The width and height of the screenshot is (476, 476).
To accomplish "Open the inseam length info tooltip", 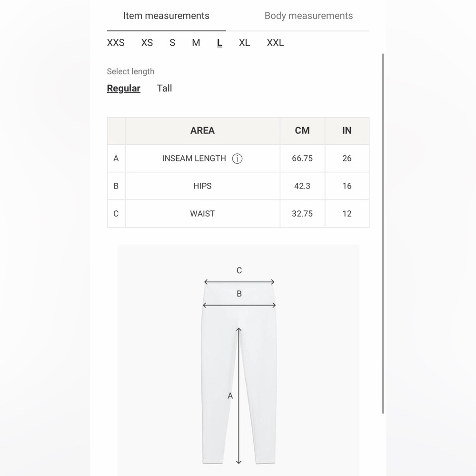I will pos(237,159).
